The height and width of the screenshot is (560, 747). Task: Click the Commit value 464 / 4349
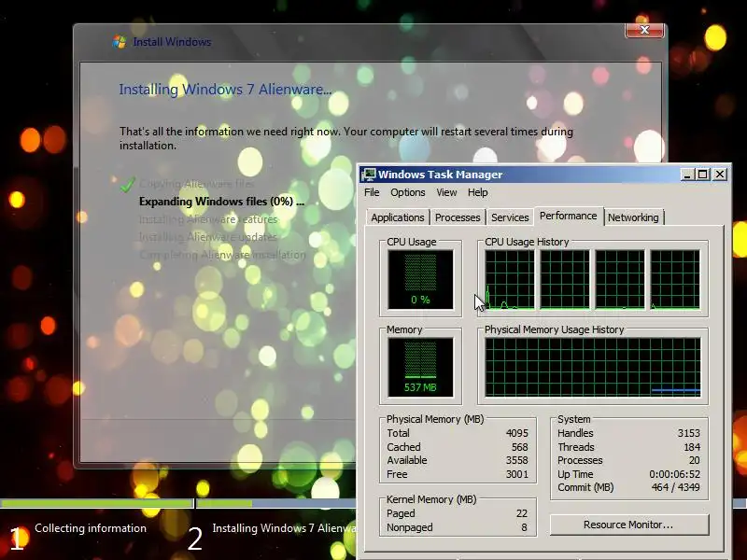675,487
